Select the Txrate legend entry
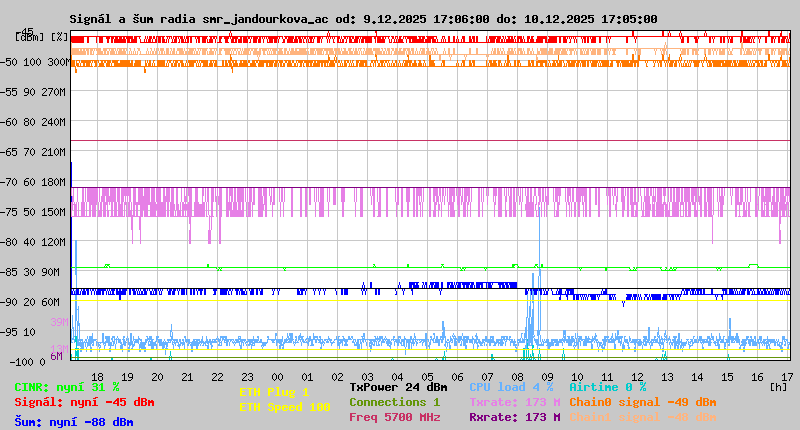This screenshot has width=800, height=430. pos(514,402)
